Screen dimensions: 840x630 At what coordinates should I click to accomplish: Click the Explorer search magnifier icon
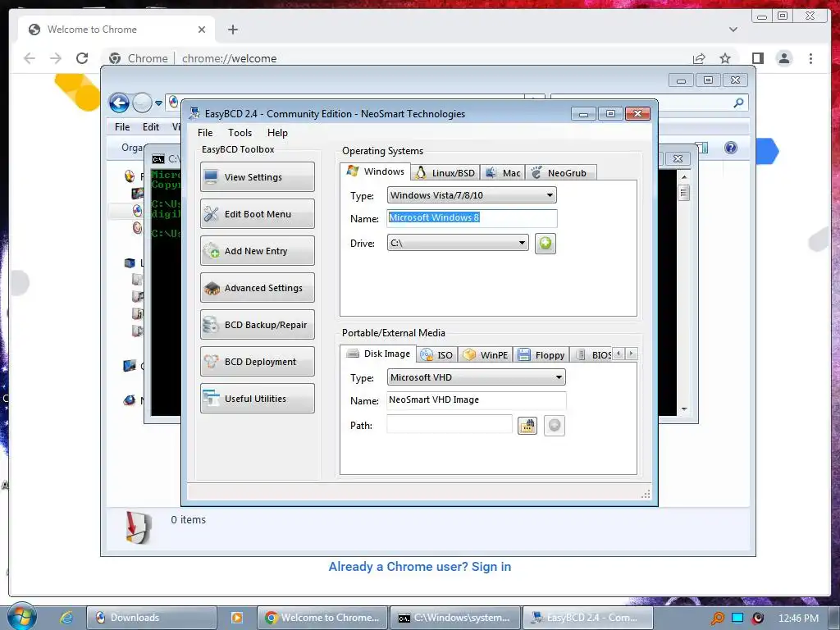738,103
